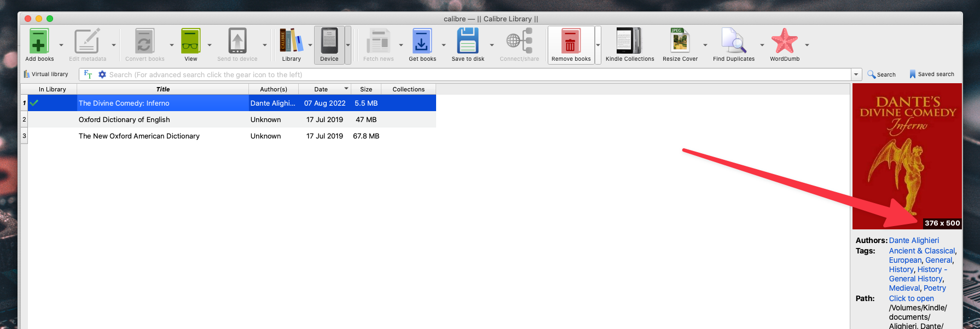Sort by the Author(s) column header
980x329 pixels.
pyautogui.click(x=274, y=89)
